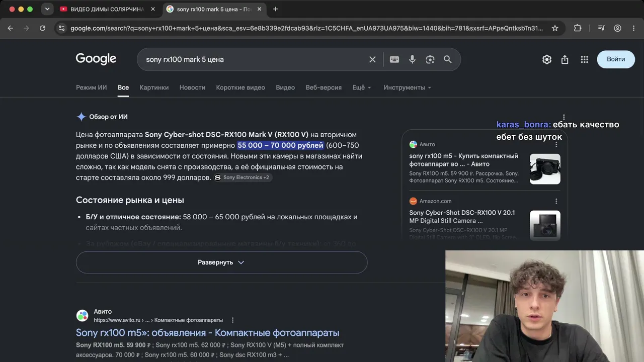Click the Amazon.com source name
The image size is (644, 362).
436,201
